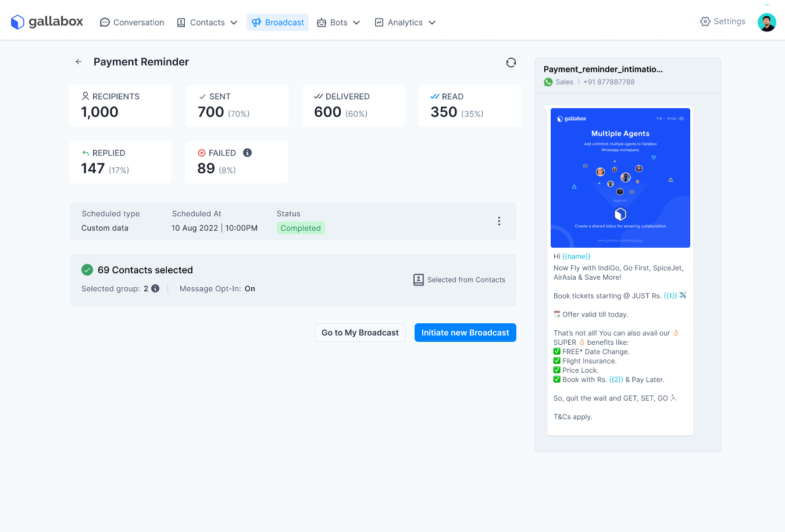This screenshot has height=532, width=785.
Task: Click the Recipients person icon
Action: tap(85, 96)
